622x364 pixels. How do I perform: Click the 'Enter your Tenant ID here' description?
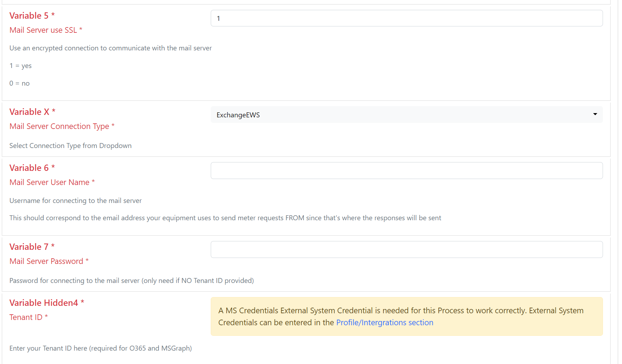point(100,348)
